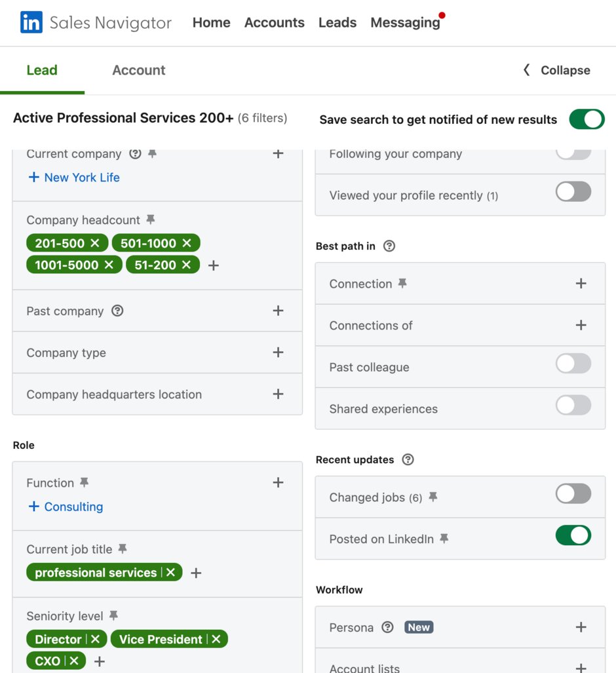Click pin icon beside Function filter
The width and height of the screenshot is (616, 673).
[85, 483]
